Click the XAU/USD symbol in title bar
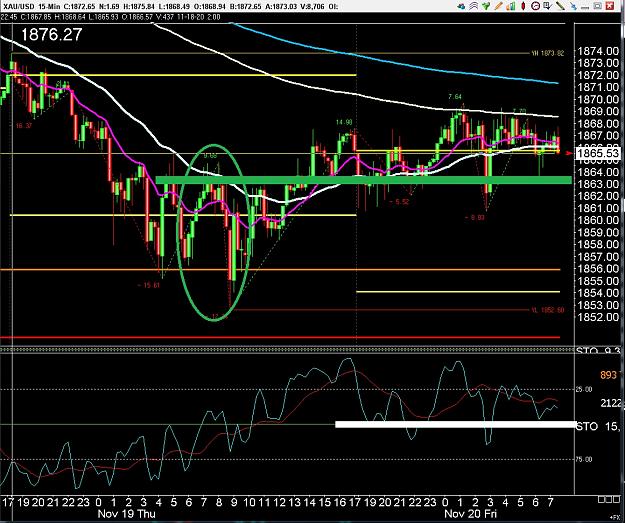Screen dimensions: 625x523 [x=20, y=6]
